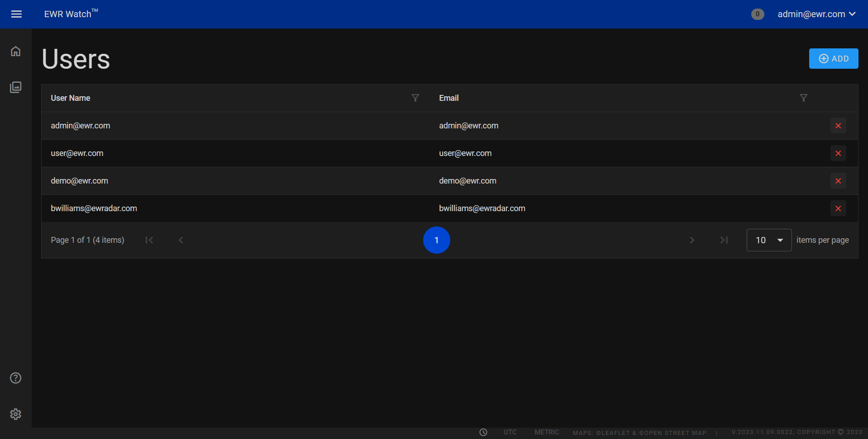Click the notification count badge

click(x=758, y=14)
